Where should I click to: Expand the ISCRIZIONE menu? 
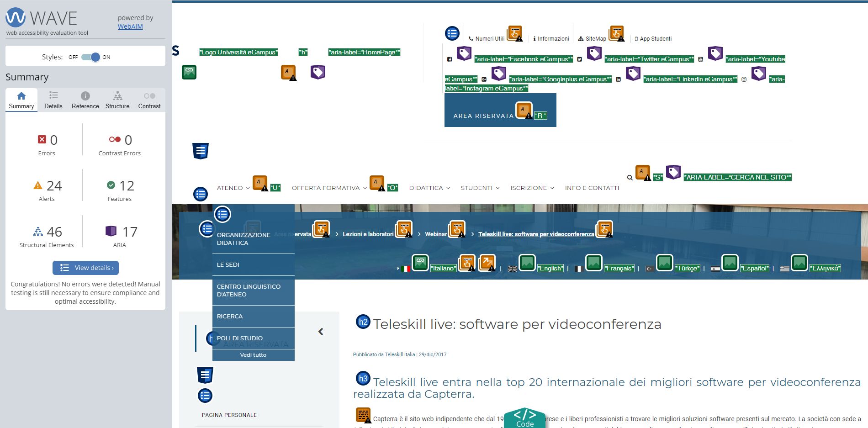pyautogui.click(x=532, y=188)
